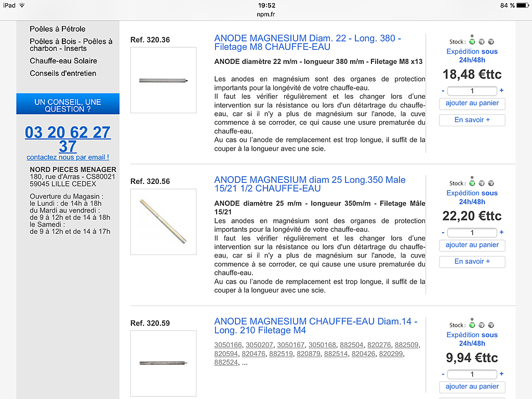Image resolution: width=532 pixels, height=399 pixels.
Task: Open compatible reference 820276
Action: point(379,345)
